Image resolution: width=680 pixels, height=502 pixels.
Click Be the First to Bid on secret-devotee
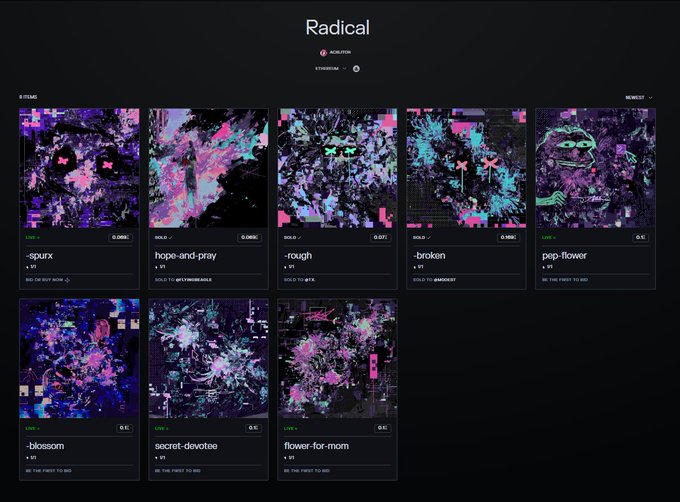click(x=178, y=470)
